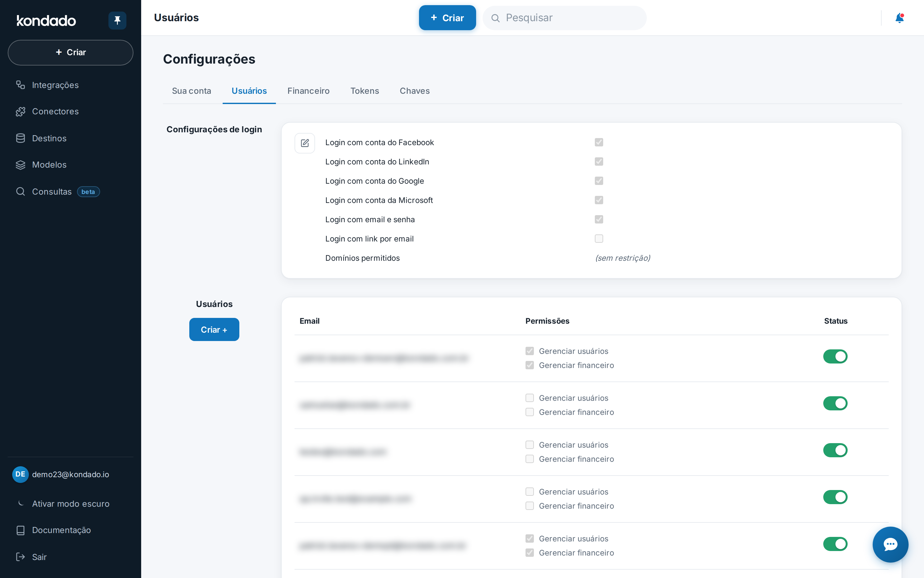Turn off the fourth user's status switch
Viewport: 924px width, 578px height.
pos(835,497)
